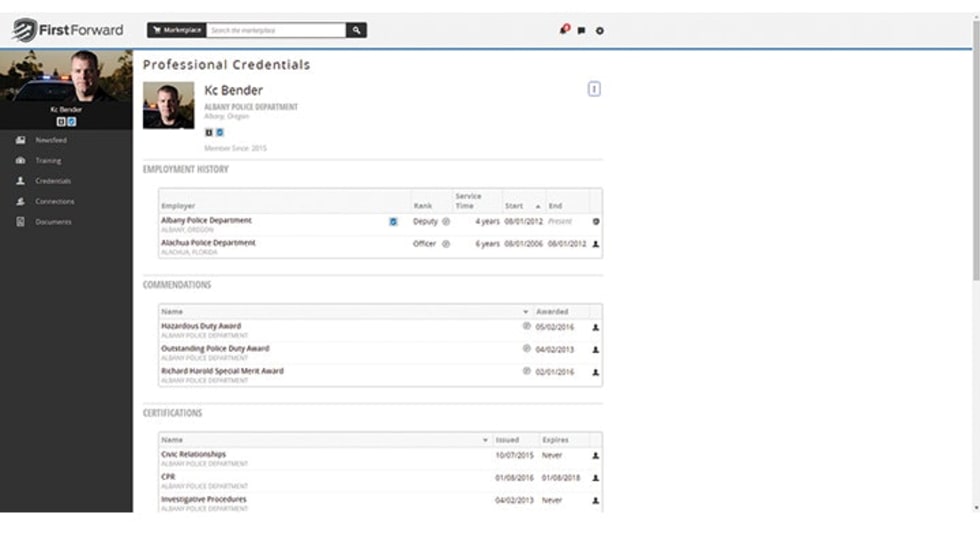Open the Richard Harold Special Merit Award entry
This screenshot has height=552, width=980.
coord(222,371)
